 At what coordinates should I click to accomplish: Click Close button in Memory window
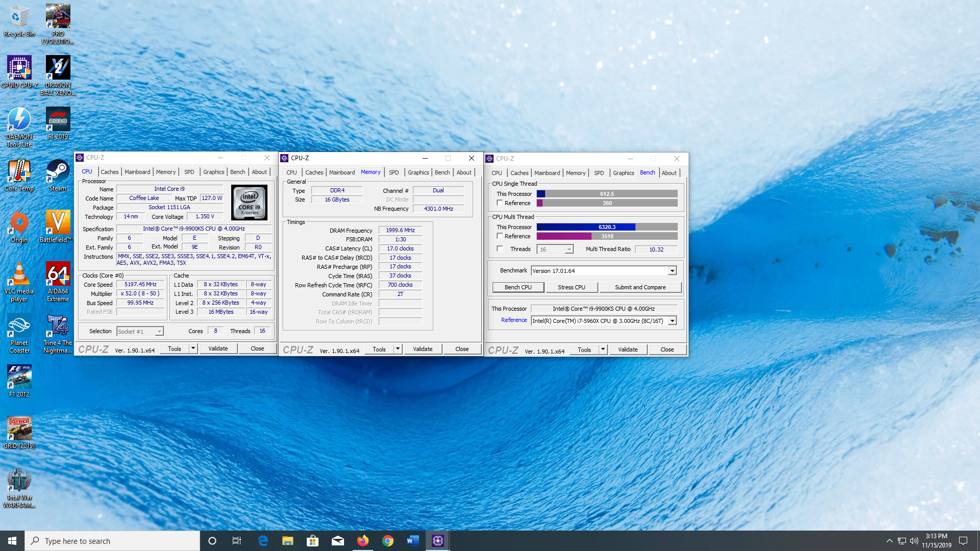[x=462, y=349]
